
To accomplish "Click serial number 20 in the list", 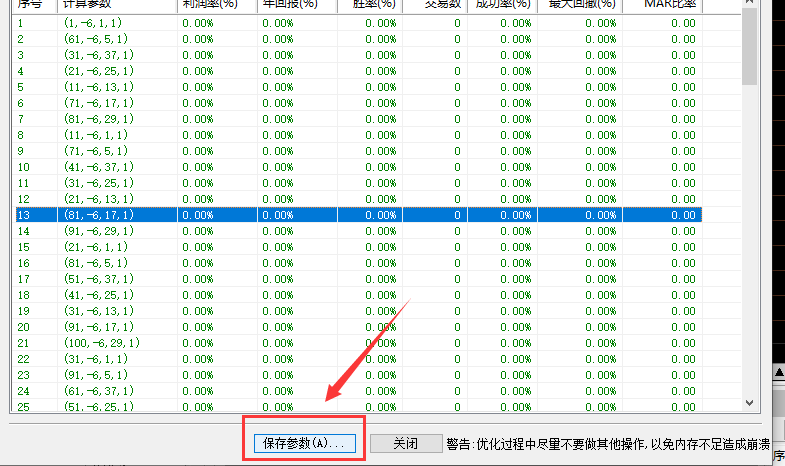I will 24,327.
